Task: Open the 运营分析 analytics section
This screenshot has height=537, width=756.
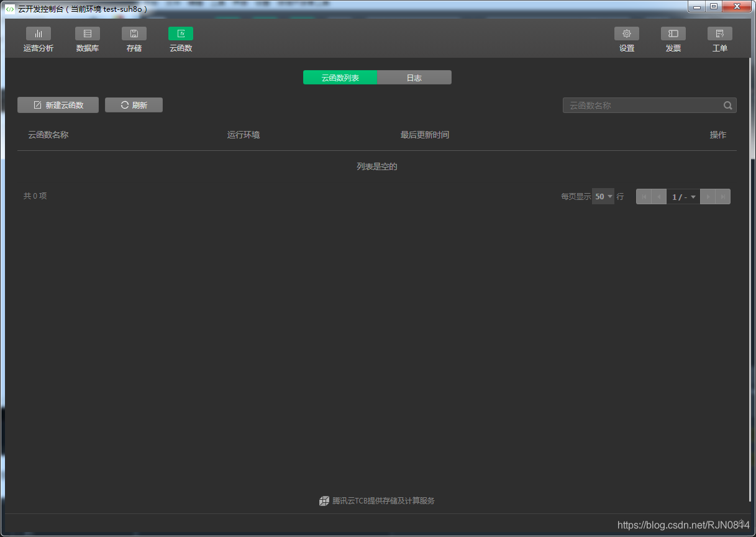Action: 39,40
